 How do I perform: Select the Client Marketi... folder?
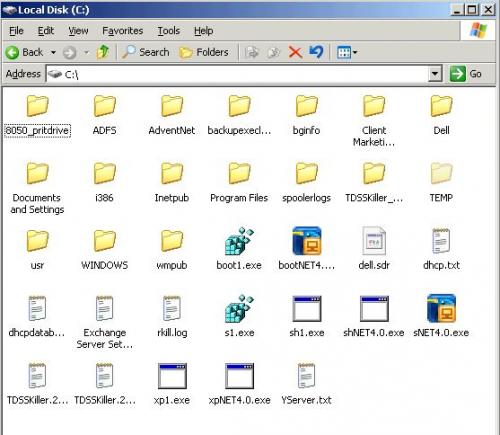pyautogui.click(x=374, y=121)
